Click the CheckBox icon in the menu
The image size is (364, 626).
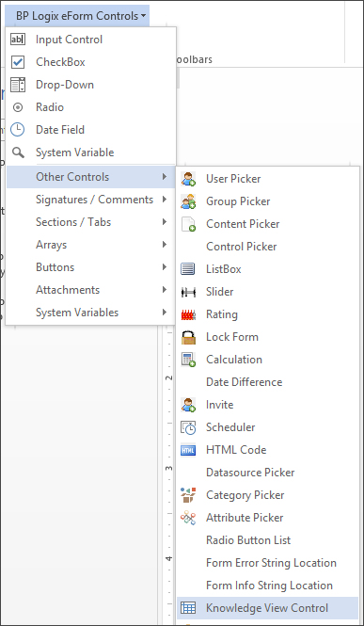click(x=18, y=62)
